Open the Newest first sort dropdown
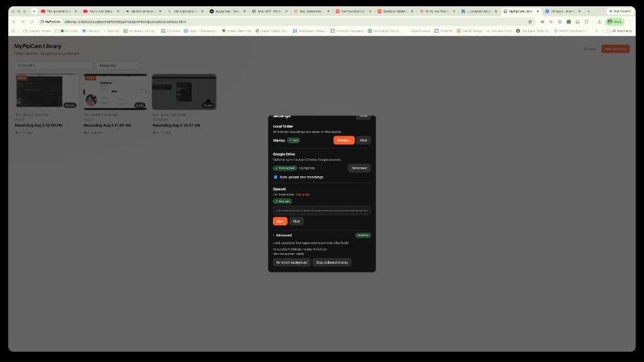This screenshot has height=362, width=644. pyautogui.click(x=118, y=65)
